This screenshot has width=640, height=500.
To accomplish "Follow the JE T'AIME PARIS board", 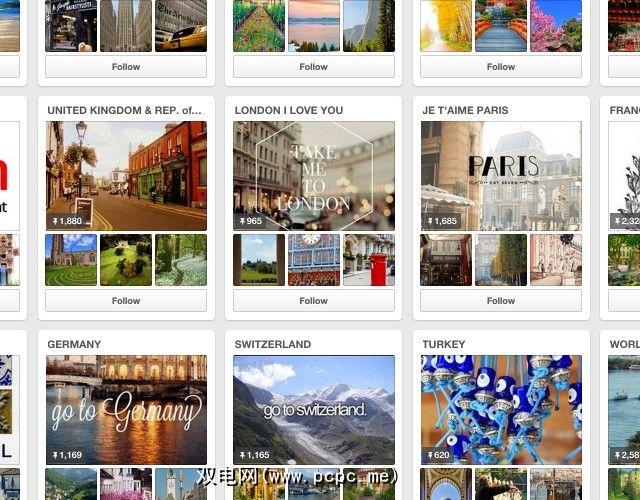I will (x=501, y=300).
